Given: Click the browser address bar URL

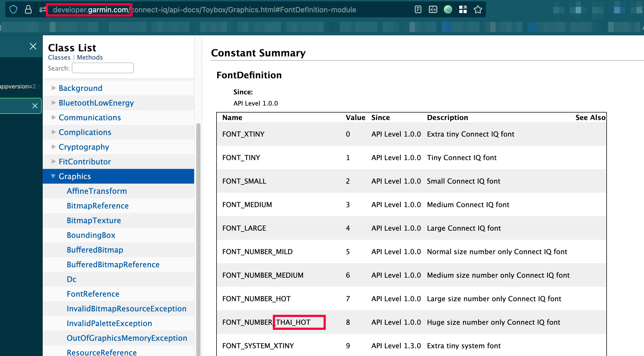Looking at the screenshot, I should 204,10.
